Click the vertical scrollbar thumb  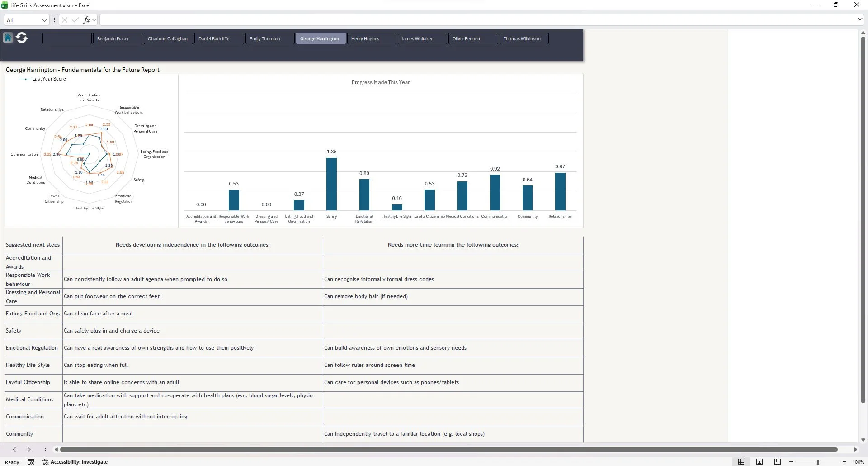[863, 220]
